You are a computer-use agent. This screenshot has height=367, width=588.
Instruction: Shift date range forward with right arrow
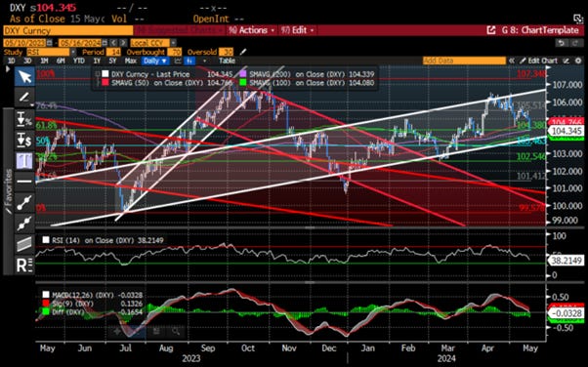coord(123,43)
